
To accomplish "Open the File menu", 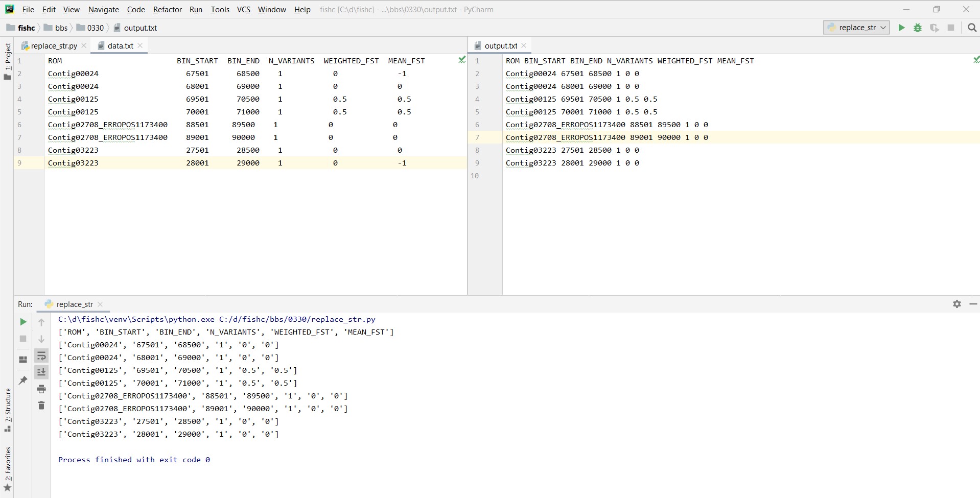I will tap(28, 9).
